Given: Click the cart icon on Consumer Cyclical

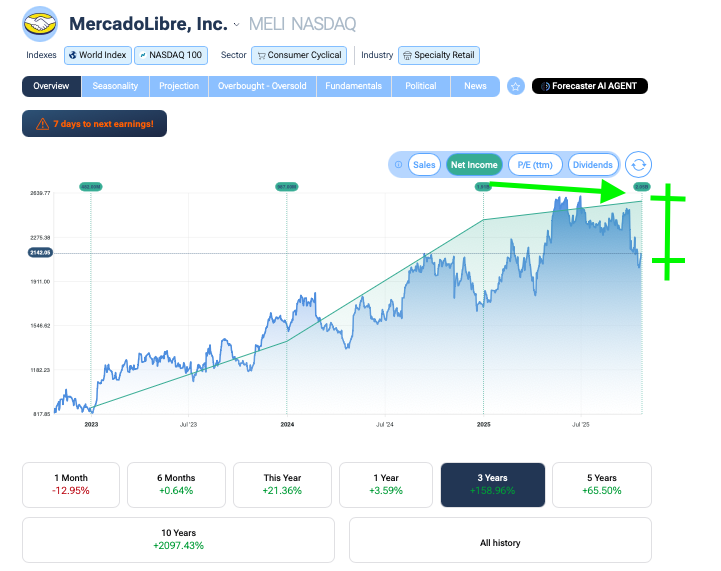Looking at the screenshot, I should point(260,55).
